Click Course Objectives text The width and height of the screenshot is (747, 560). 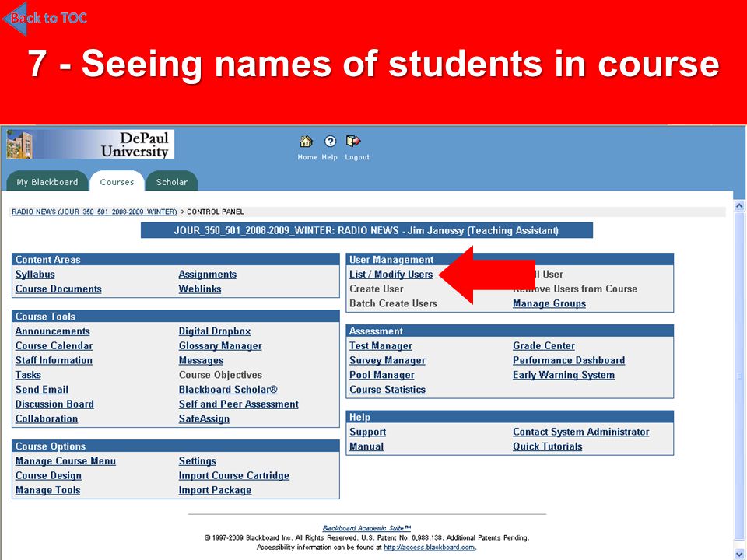point(220,375)
